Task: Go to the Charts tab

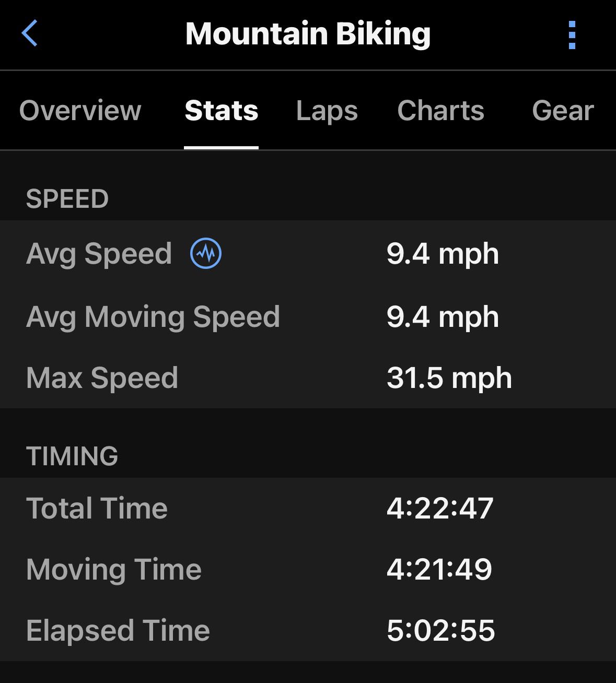Action: (440, 111)
